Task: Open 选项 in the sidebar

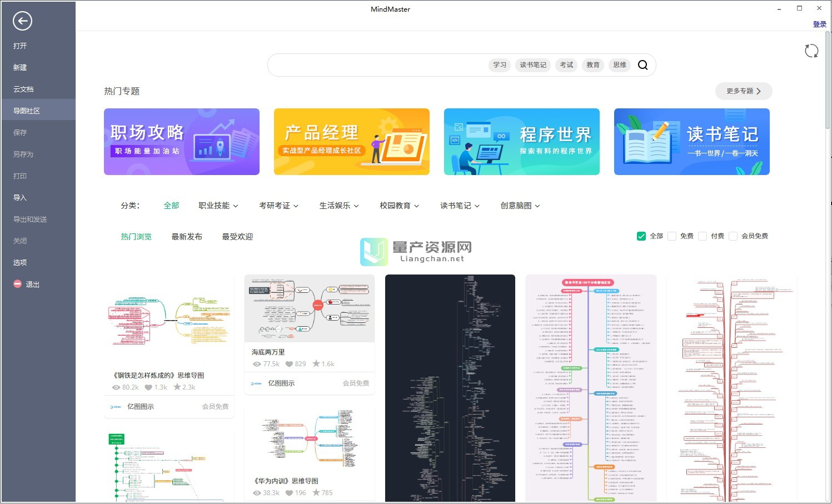Action: (38, 262)
